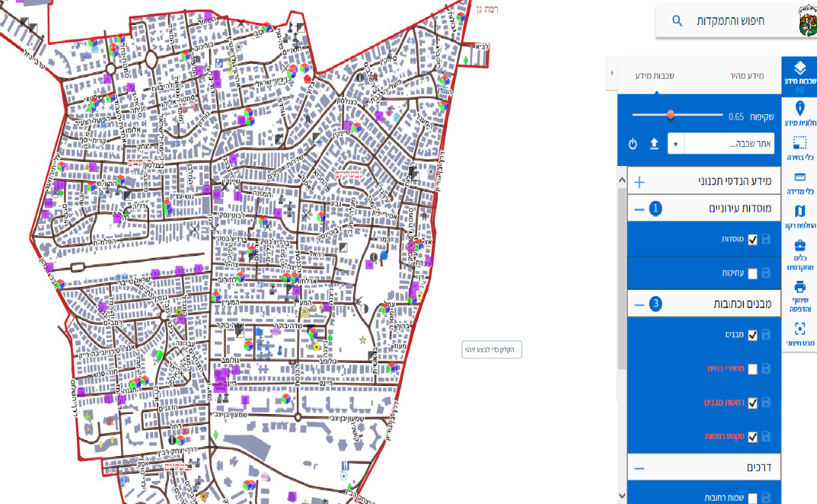The width and height of the screenshot is (817, 504).
Task: Open the כלים מתקדמים advanced tools
Action: [799, 253]
